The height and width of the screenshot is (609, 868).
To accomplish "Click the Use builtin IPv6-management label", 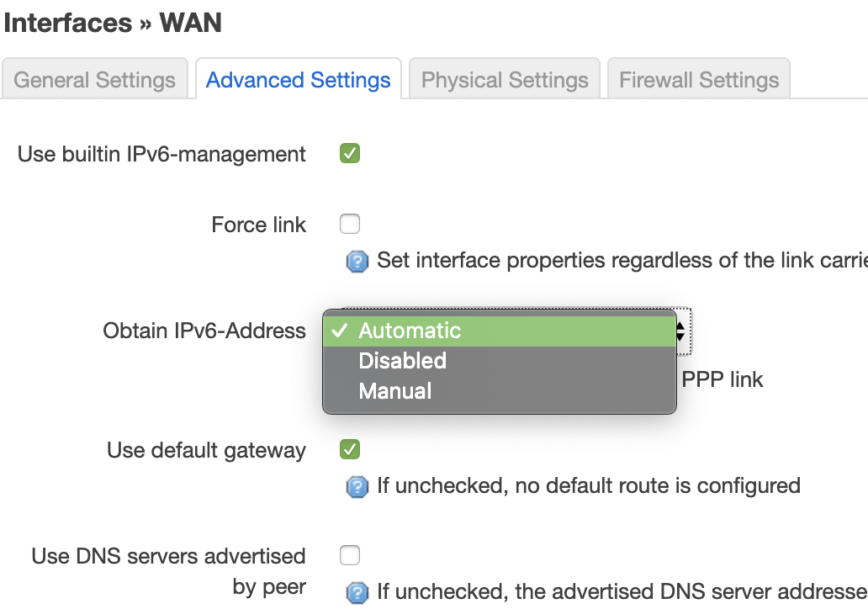I will pos(161,155).
